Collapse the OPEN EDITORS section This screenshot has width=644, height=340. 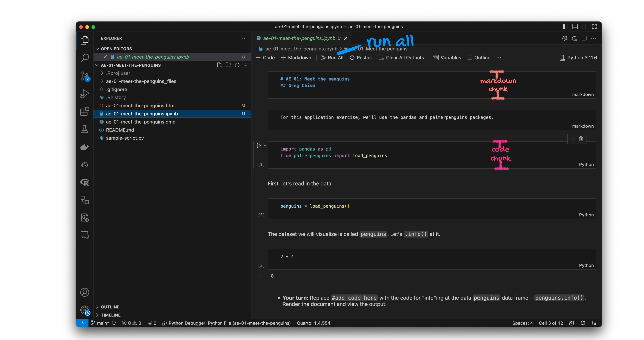pos(97,49)
